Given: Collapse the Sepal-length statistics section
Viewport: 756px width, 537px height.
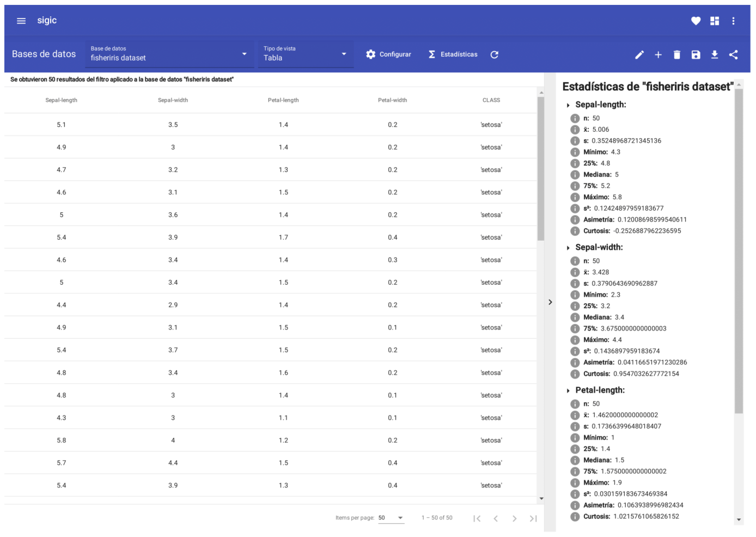Looking at the screenshot, I should (x=568, y=105).
